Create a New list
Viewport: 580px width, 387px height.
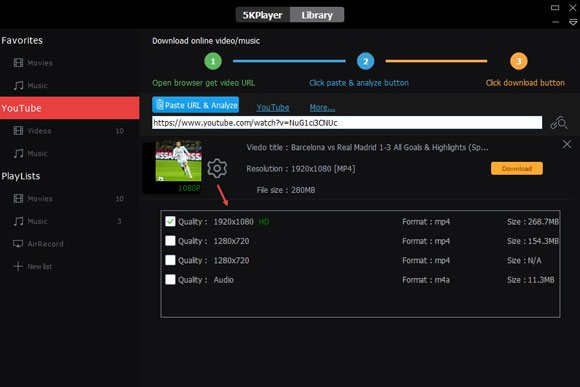pyautogui.click(x=40, y=266)
